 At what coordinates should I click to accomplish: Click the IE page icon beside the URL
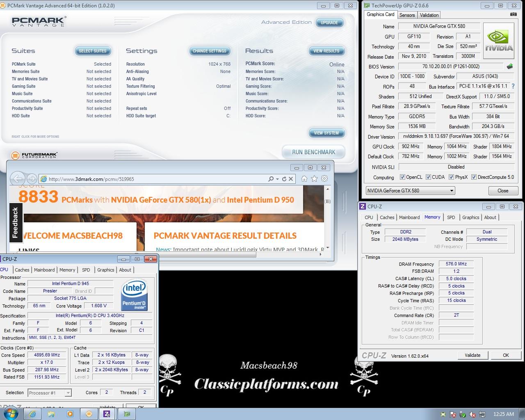(43, 179)
